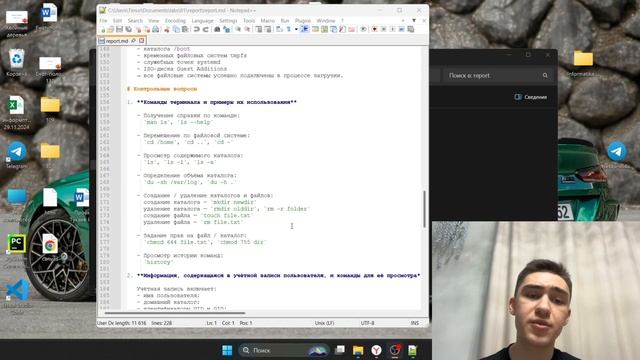Click UTF-8 encoding in status bar
This screenshot has height=360, width=640.
click(367, 323)
